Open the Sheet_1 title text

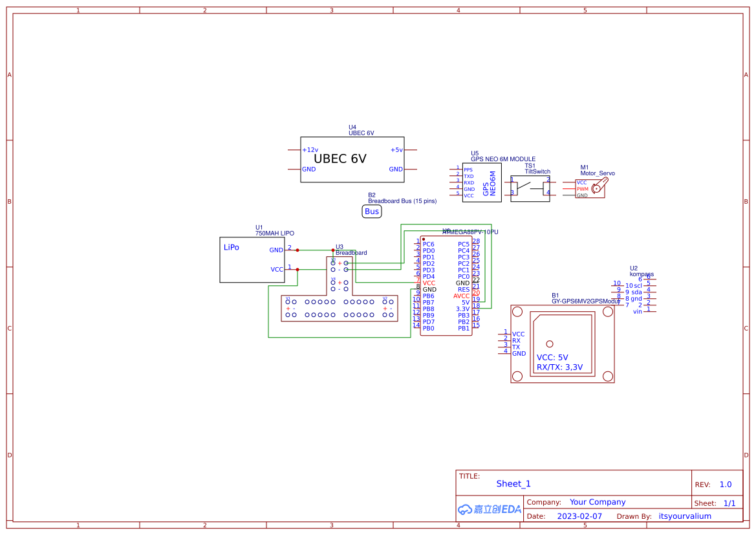(513, 483)
